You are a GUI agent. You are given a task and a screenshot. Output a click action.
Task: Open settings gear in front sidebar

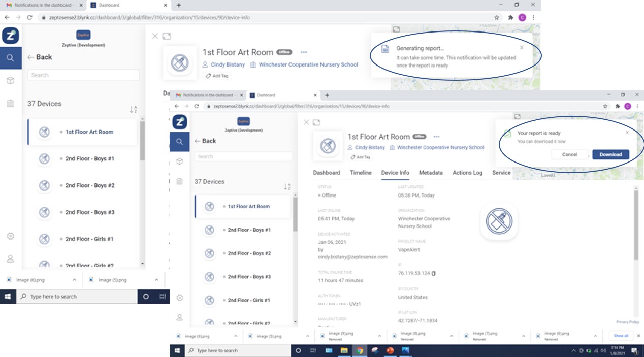click(179, 298)
